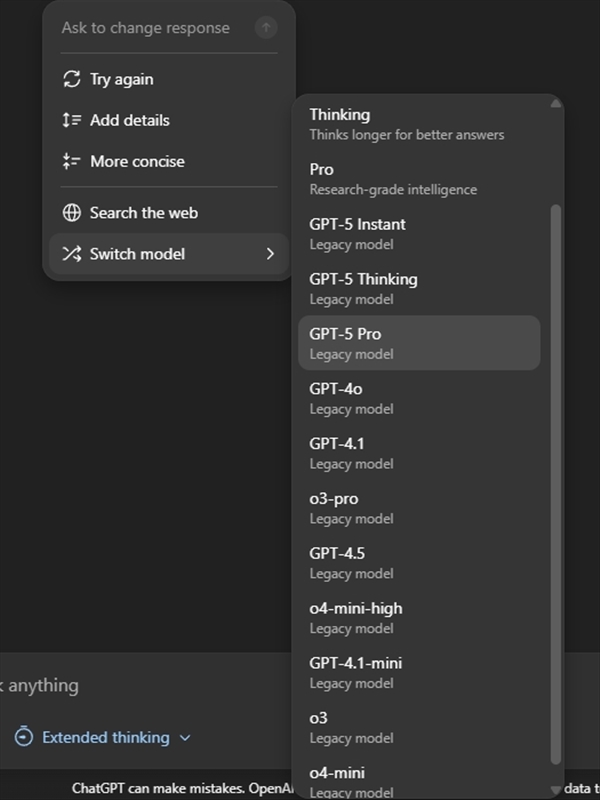Click the Add details icon
Image resolution: width=600 pixels, height=800 pixels.
[71, 120]
